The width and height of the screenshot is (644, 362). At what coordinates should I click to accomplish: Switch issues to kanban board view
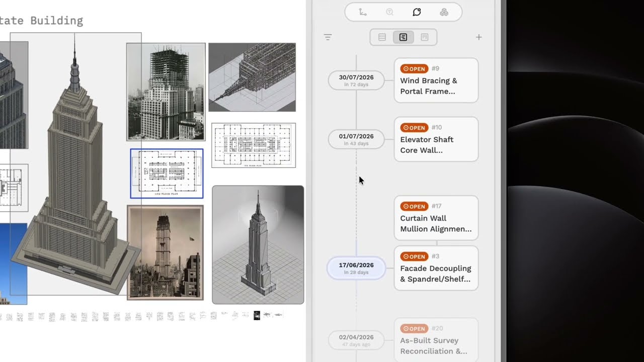coord(425,37)
